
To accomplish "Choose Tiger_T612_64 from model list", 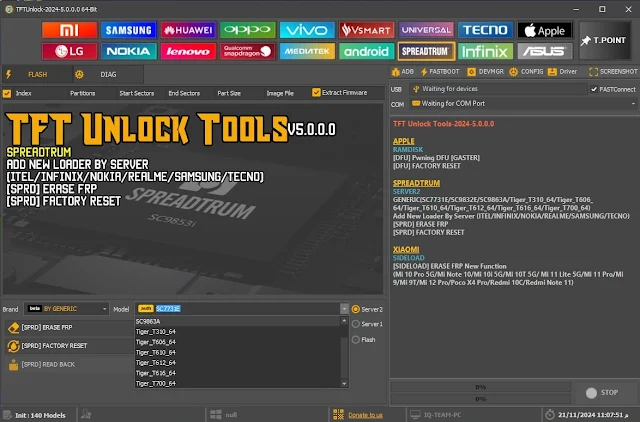I will (x=238, y=363).
